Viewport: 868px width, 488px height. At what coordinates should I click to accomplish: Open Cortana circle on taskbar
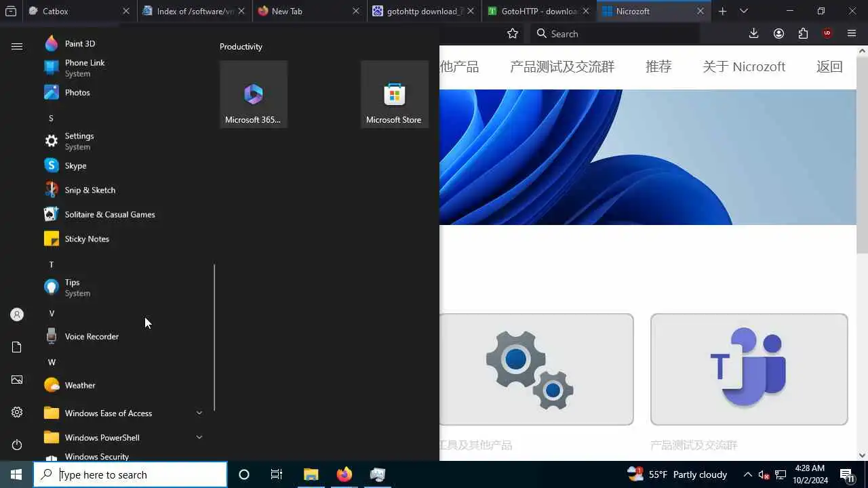pyautogui.click(x=244, y=474)
